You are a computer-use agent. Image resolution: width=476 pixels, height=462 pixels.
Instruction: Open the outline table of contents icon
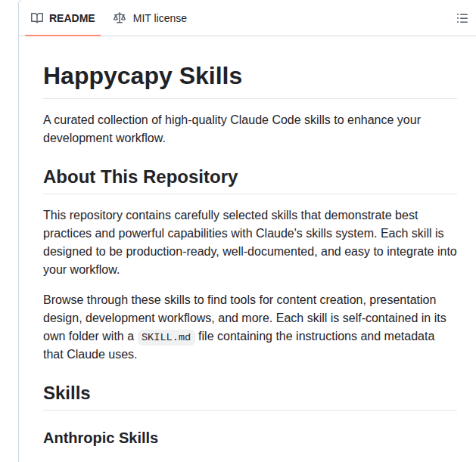click(x=462, y=18)
